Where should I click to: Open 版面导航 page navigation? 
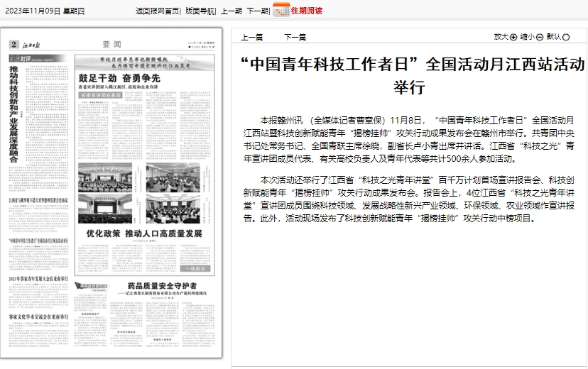click(x=200, y=11)
